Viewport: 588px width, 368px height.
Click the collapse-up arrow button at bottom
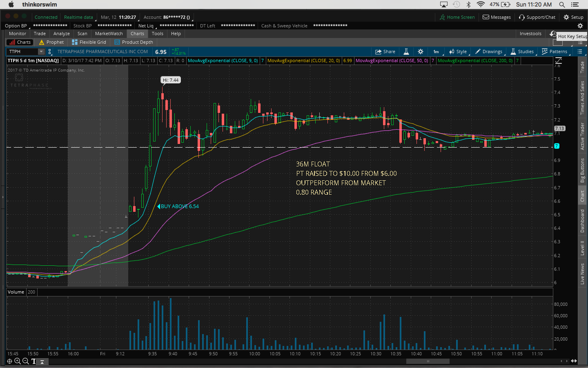[x=42, y=362]
